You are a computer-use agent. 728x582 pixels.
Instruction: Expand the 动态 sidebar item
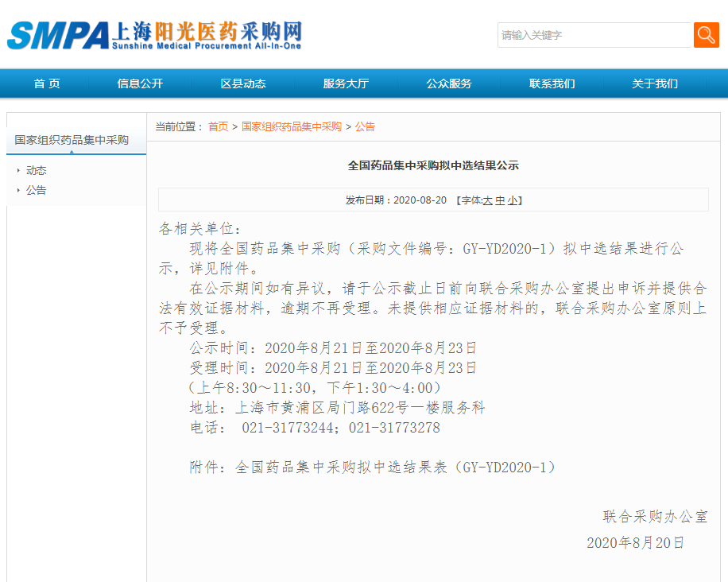point(37,170)
